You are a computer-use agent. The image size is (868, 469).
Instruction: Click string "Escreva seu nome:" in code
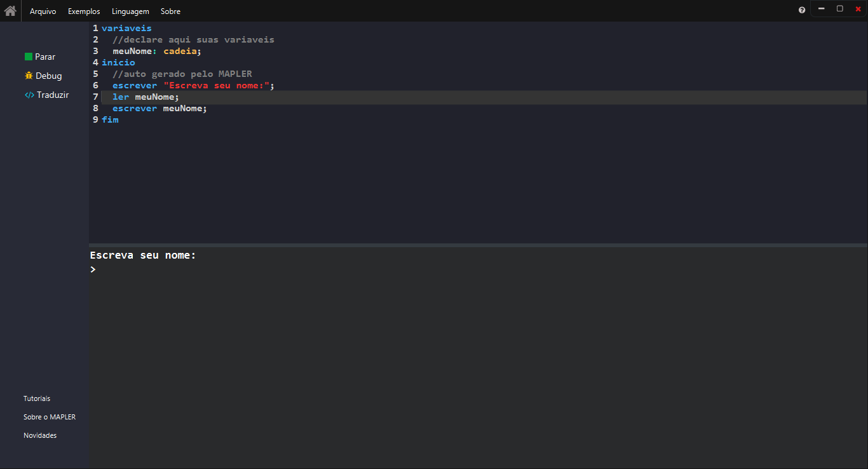pyautogui.click(x=217, y=85)
